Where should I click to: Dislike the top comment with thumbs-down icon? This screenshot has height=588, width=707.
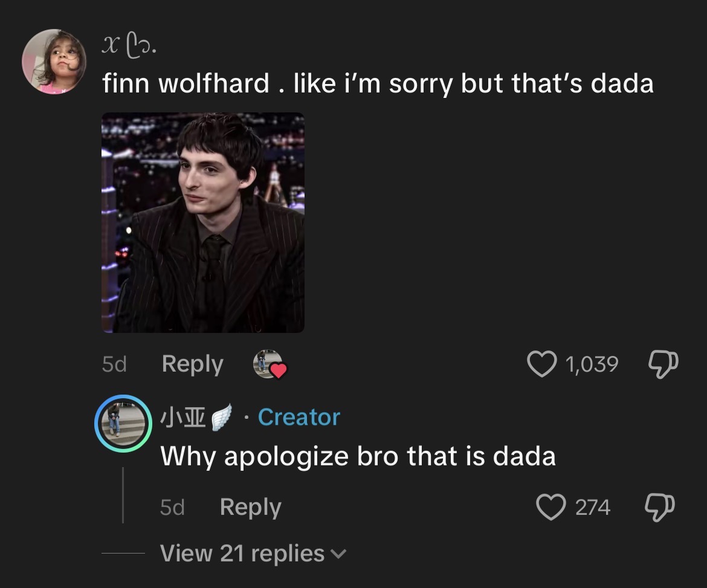(x=663, y=364)
